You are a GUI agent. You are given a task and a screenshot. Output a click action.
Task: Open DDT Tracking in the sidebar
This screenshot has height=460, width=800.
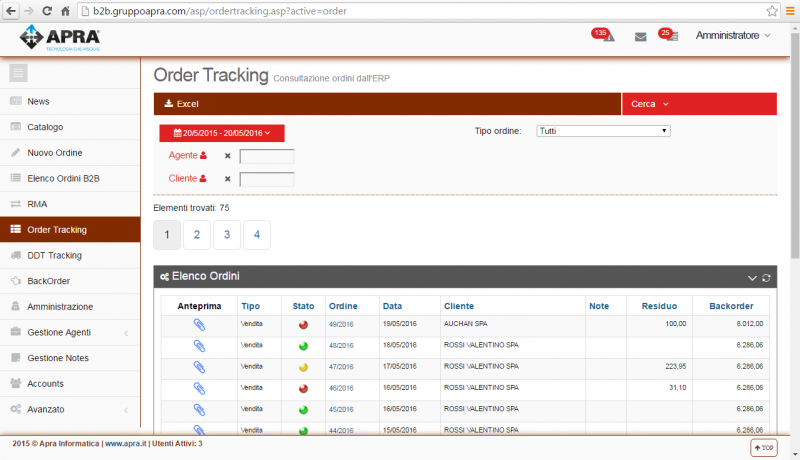70,255
